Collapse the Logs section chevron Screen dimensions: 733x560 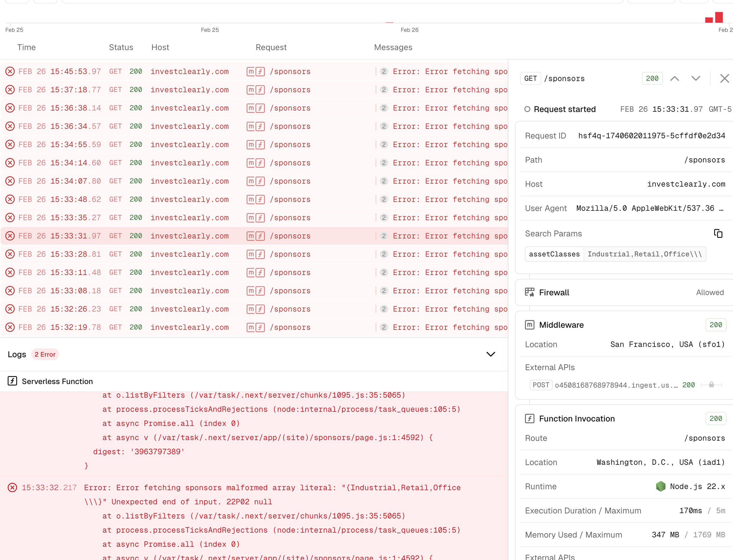(x=491, y=354)
